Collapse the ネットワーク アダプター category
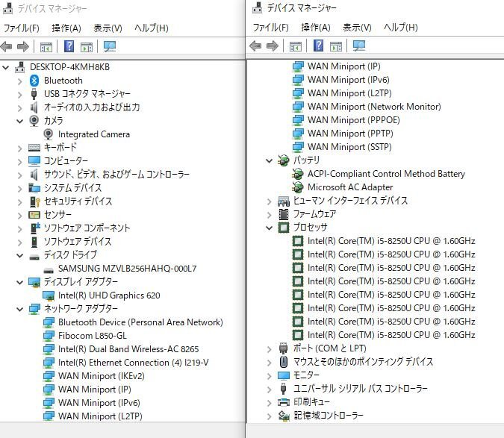Screen dimensions: 504x438 pyautogui.click(x=20, y=309)
